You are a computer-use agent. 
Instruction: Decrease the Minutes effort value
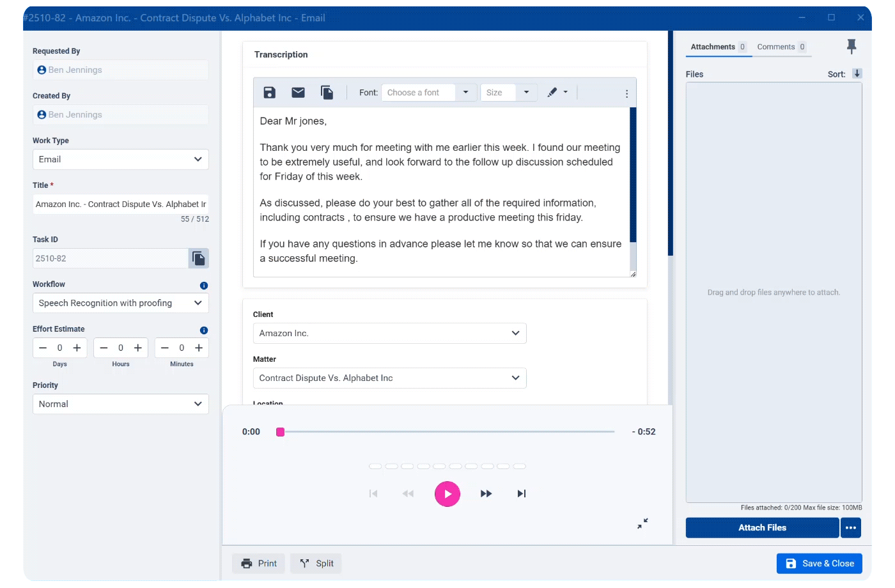coord(165,348)
